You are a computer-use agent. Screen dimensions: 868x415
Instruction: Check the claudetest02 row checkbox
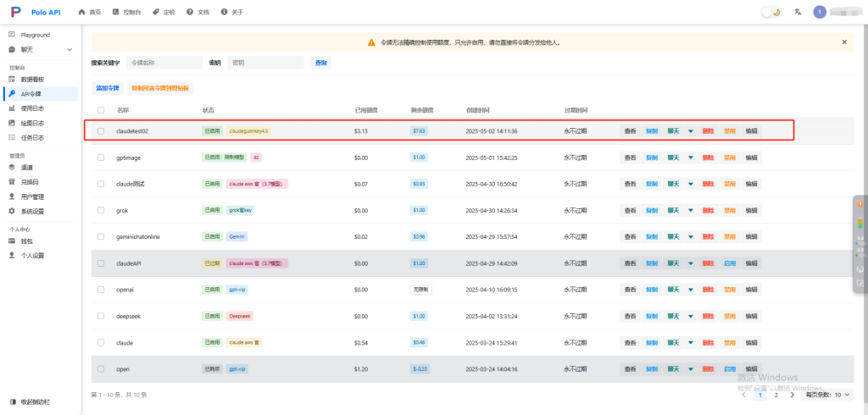coord(101,131)
